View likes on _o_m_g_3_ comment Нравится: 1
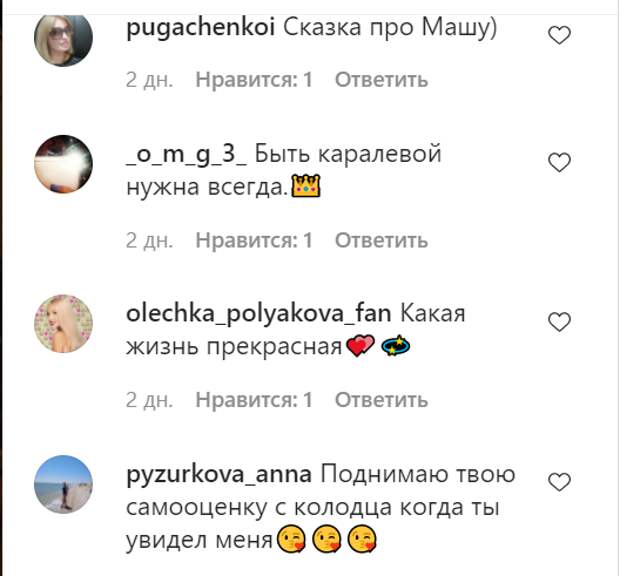This screenshot has height=576, width=620. point(254,240)
